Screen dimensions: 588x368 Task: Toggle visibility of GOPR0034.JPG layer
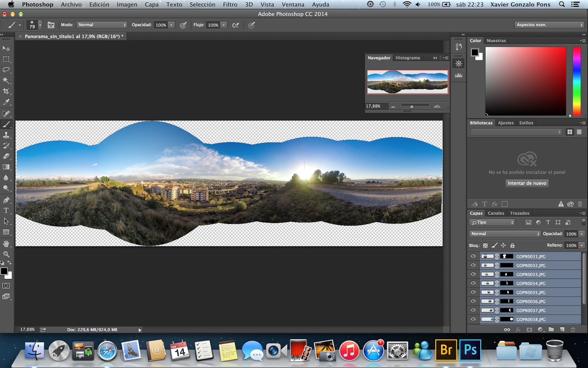point(473,283)
